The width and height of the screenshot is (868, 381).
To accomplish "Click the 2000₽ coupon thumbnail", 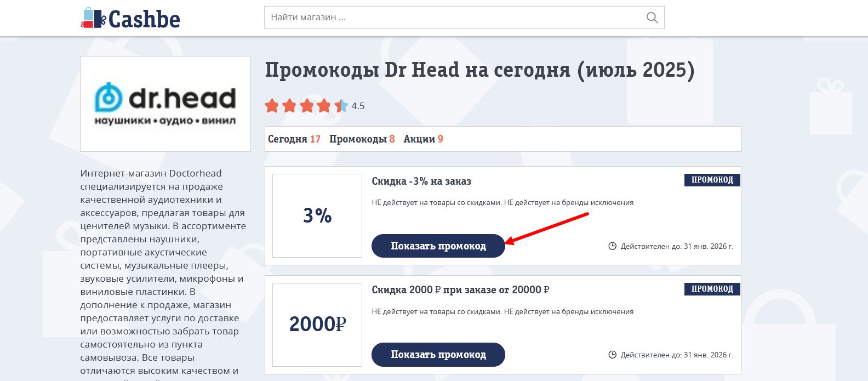I will pos(317,325).
